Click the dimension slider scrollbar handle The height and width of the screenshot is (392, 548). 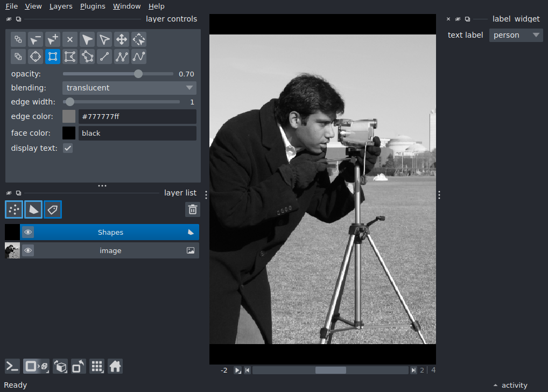(331, 370)
